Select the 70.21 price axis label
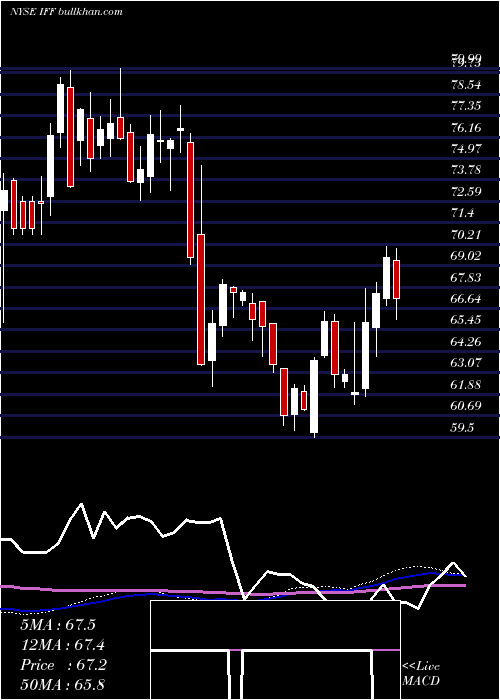This screenshot has width=500, height=700. coord(466,234)
